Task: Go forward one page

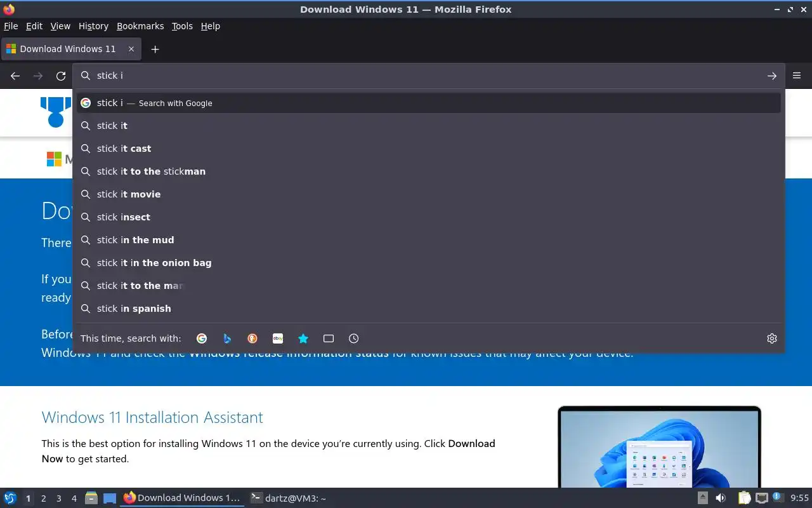Action: 38,76
